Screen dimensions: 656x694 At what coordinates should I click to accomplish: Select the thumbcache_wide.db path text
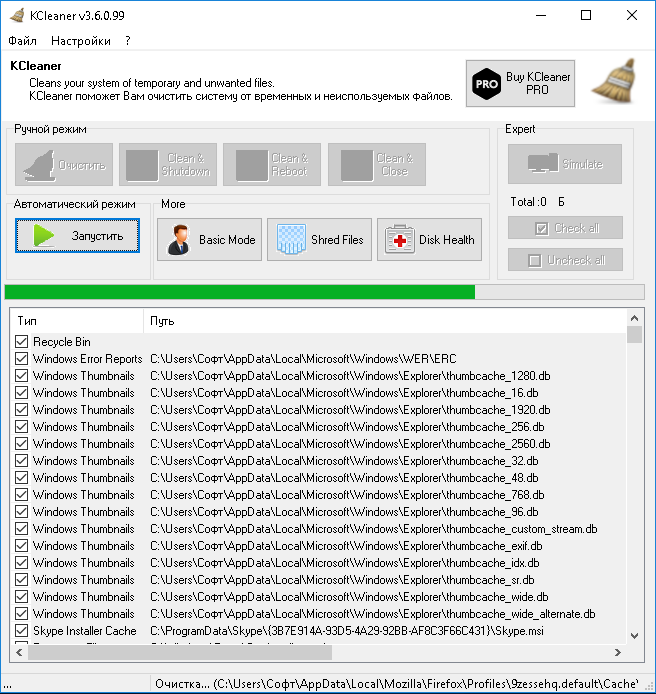pos(349,597)
